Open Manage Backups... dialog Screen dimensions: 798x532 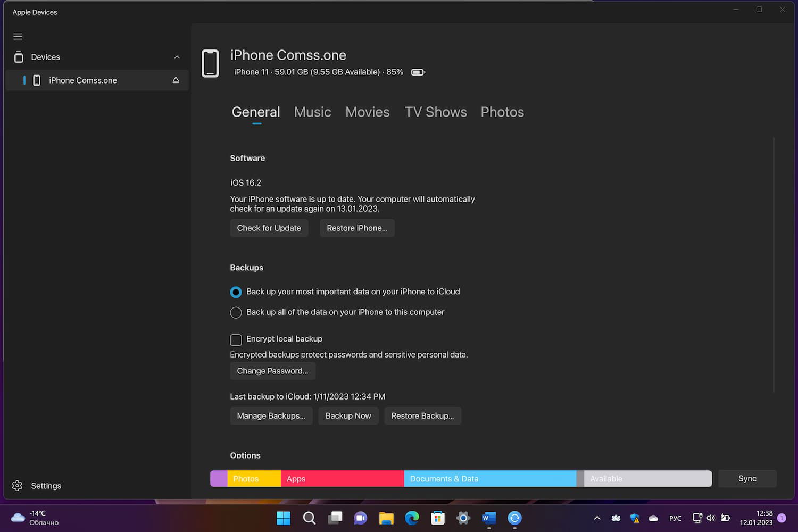click(x=271, y=415)
